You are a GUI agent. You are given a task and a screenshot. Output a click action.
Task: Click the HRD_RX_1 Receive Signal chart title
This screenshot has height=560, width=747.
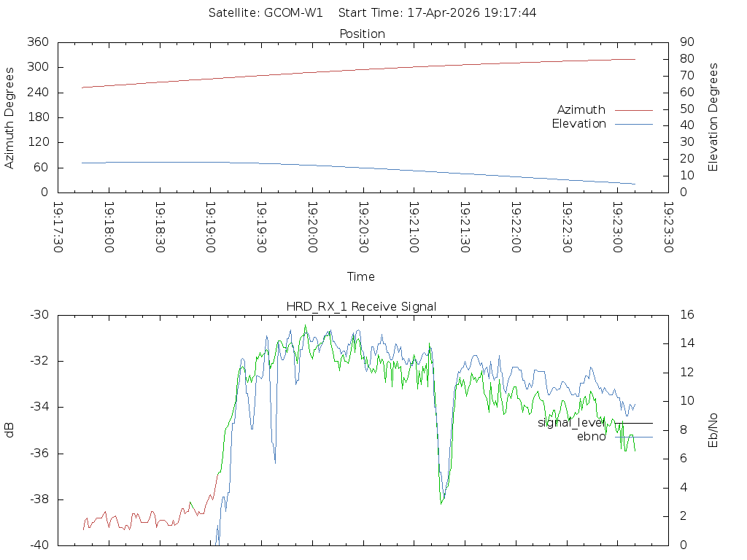pos(361,307)
